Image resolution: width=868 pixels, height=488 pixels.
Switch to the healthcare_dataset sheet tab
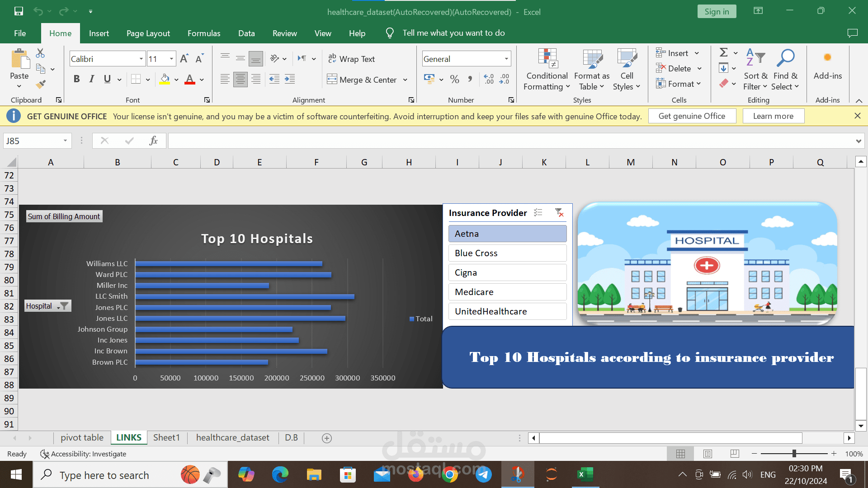click(232, 437)
